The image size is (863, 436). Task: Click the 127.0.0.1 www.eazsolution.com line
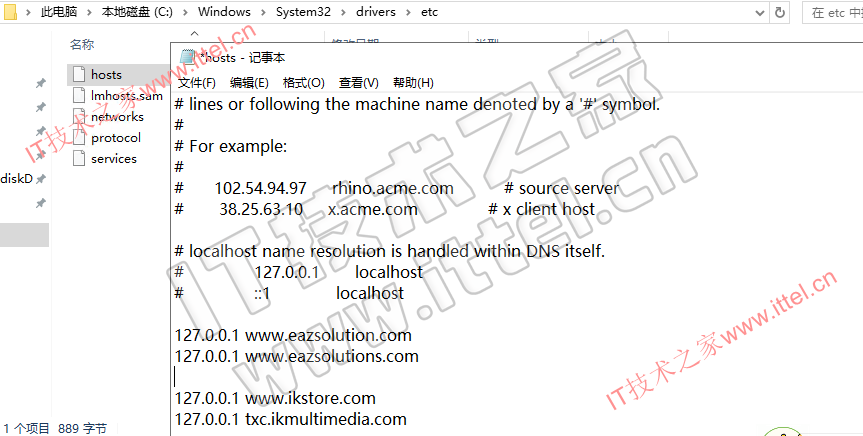pyautogui.click(x=293, y=335)
